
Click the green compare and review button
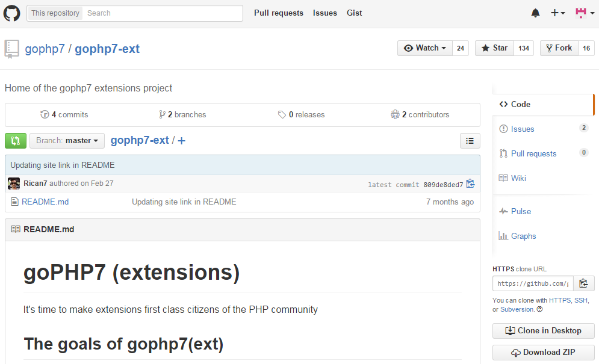pyautogui.click(x=16, y=141)
